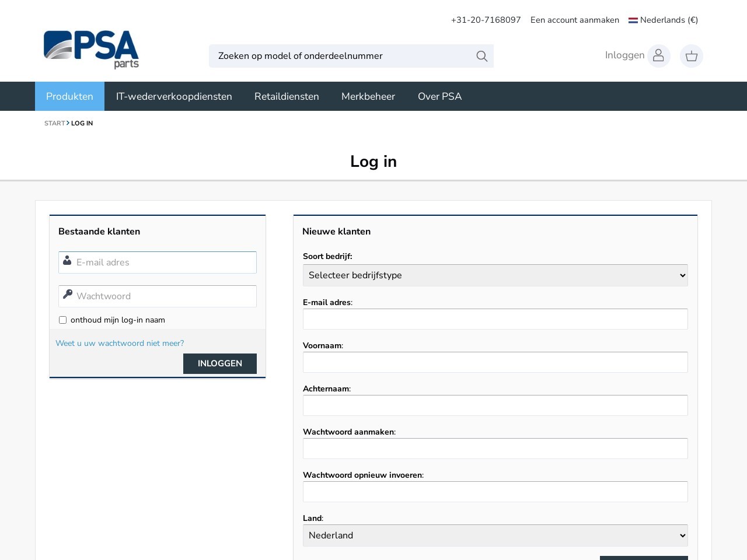Click the 'Soort bedrijf:' label
Screen dimensions: 747x560
click(x=327, y=256)
